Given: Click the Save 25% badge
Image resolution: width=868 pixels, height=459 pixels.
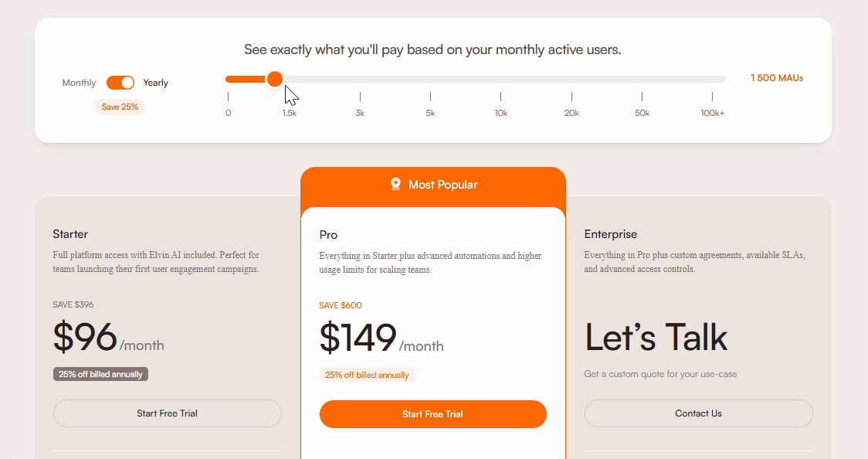Looking at the screenshot, I should pos(120,107).
